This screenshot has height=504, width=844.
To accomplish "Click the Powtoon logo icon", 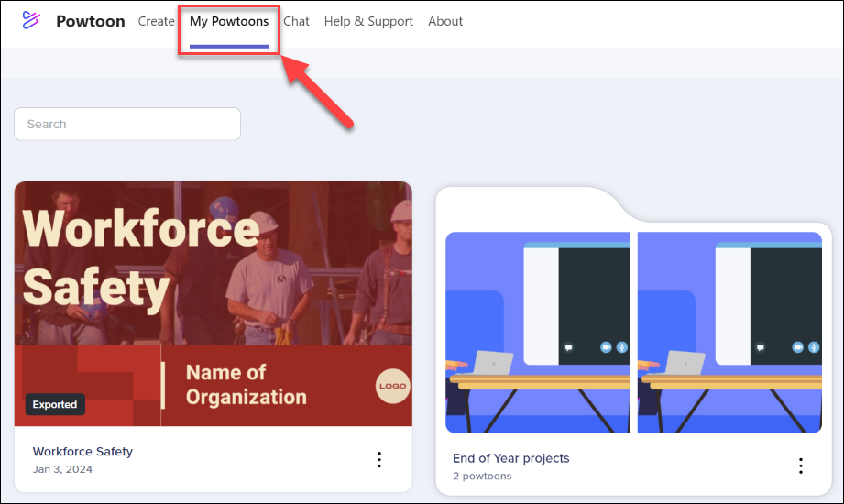I will (32, 20).
